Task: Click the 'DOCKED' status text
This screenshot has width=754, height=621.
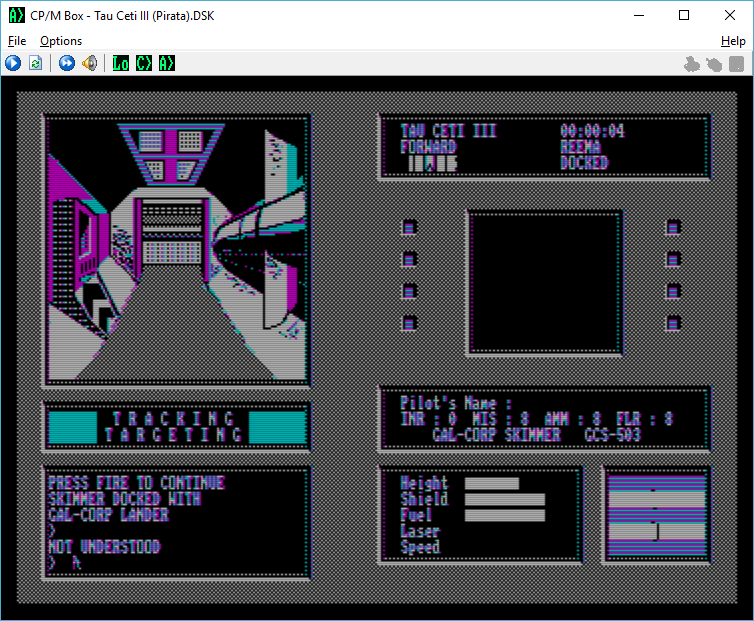Action: [x=584, y=163]
